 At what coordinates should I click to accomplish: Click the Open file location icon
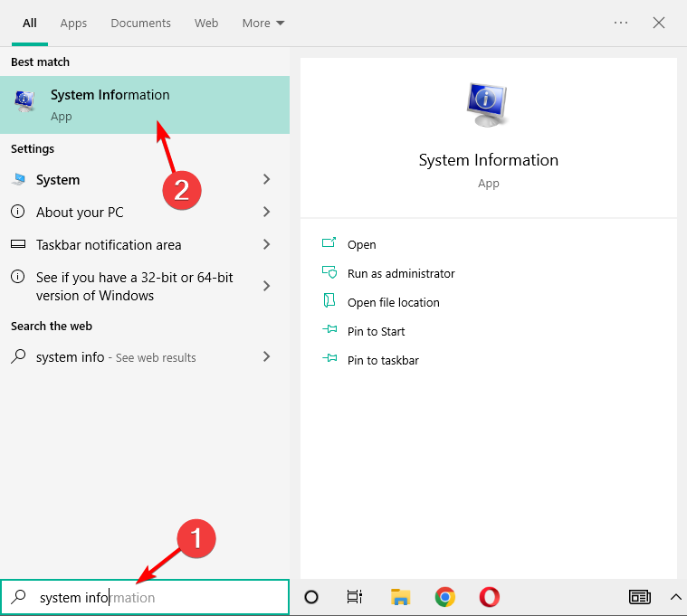click(329, 301)
